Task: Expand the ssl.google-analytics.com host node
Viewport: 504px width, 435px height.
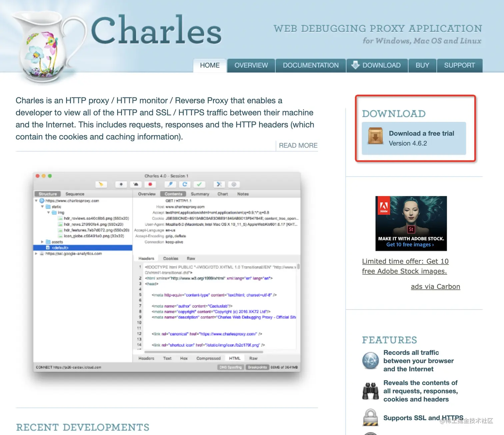Action: [x=36, y=254]
